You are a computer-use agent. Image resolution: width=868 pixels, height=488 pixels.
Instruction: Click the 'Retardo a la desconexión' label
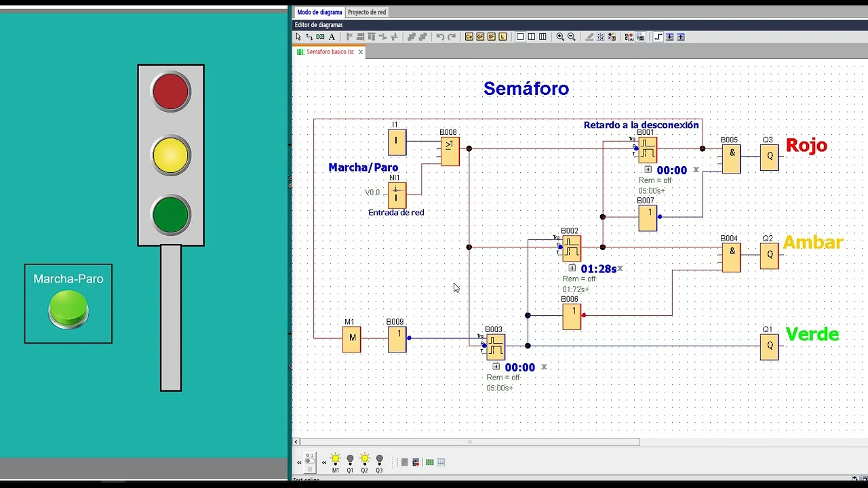pos(641,125)
